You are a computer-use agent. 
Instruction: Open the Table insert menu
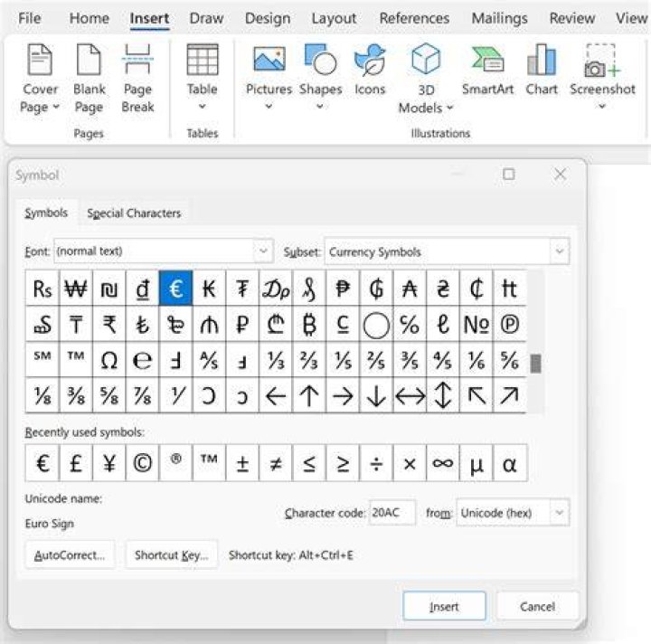pyautogui.click(x=203, y=77)
